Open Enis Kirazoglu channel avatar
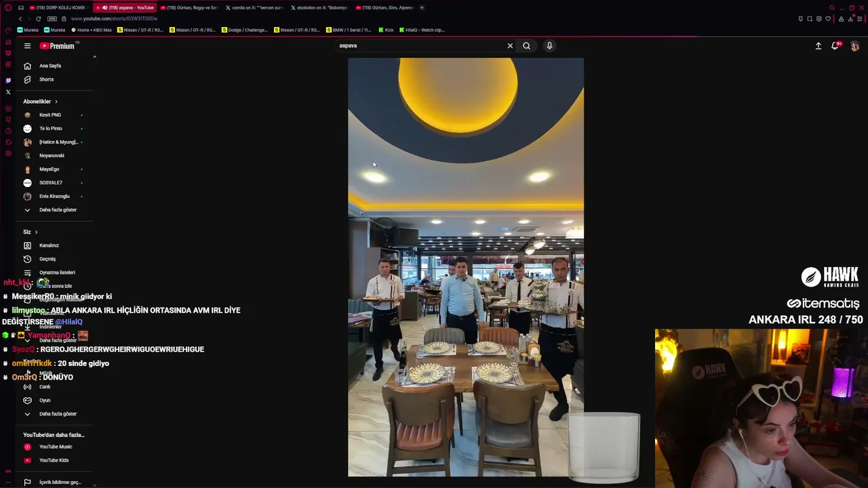 click(x=27, y=197)
